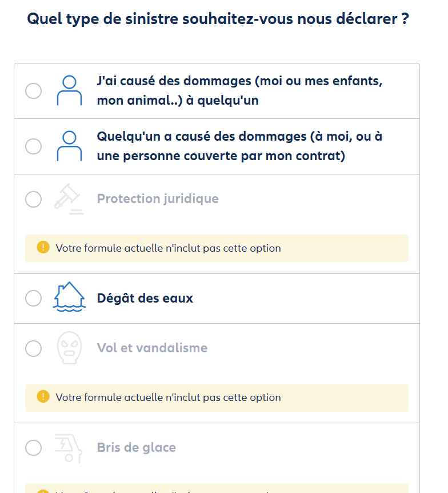Click the flooded house icon for Dégât des eaux
Screen dimensions: 448x493
click(x=69, y=297)
